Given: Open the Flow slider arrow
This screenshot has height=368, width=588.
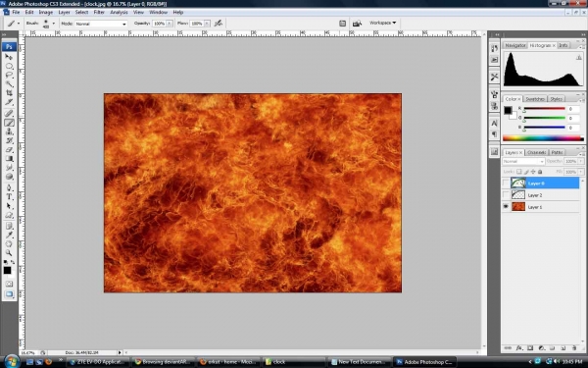Looking at the screenshot, I should pyautogui.click(x=207, y=24).
